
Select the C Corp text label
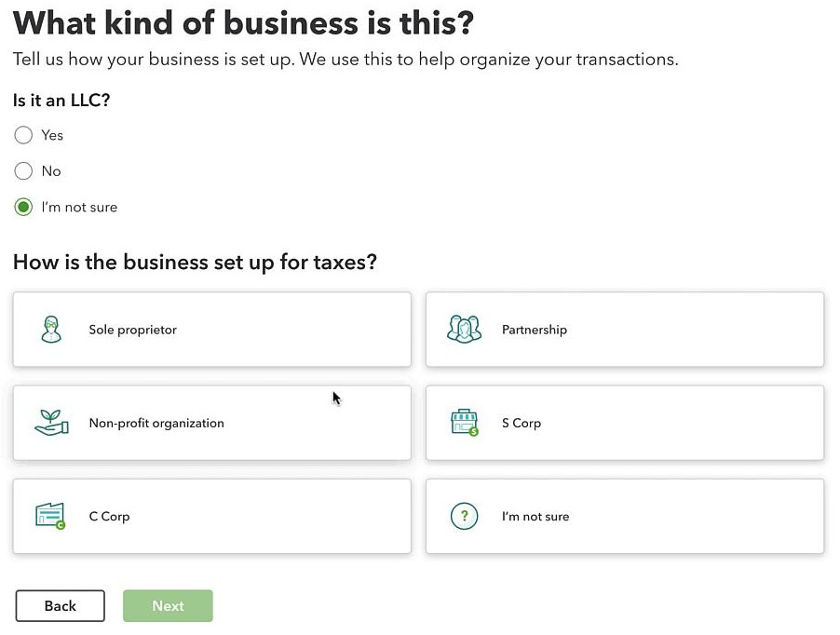click(109, 516)
